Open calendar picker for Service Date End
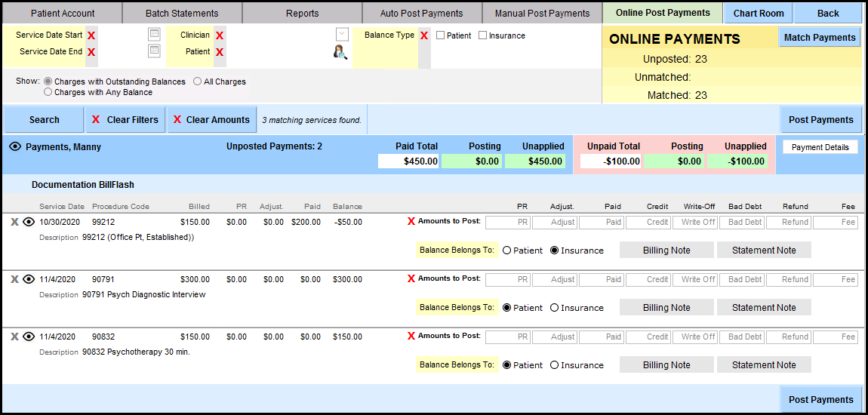 (154, 51)
